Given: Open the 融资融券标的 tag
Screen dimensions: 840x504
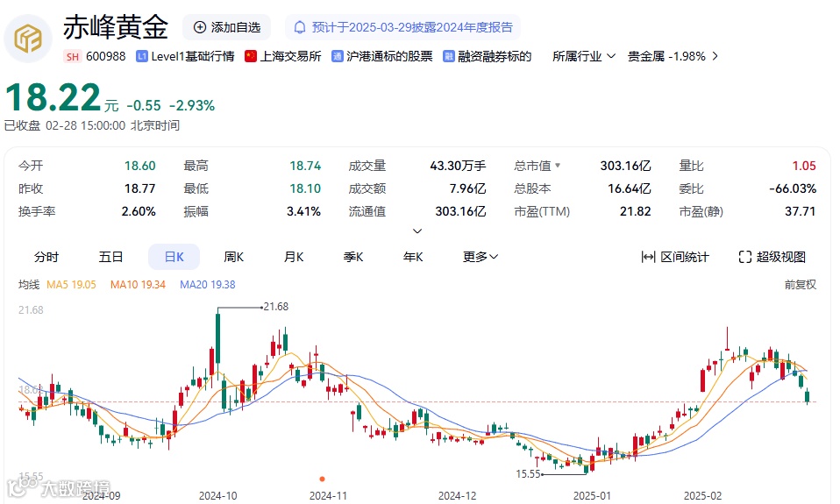Looking at the screenshot, I should tap(495, 56).
